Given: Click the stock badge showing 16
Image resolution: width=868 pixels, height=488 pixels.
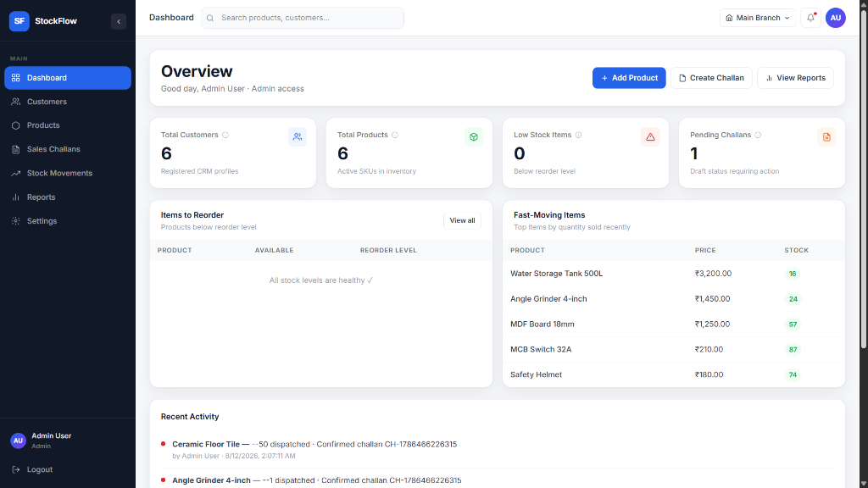Looking at the screenshot, I should click(x=793, y=274).
